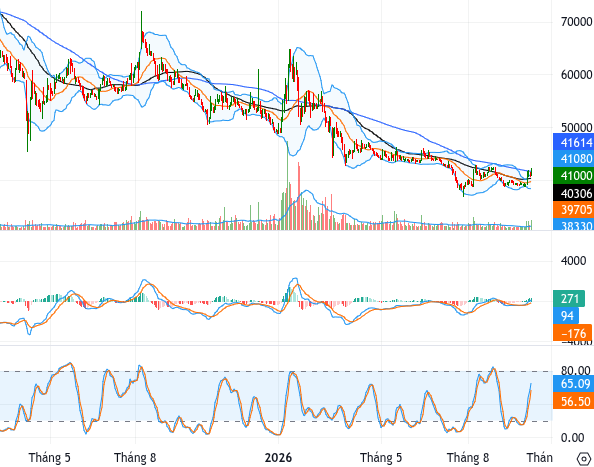Click the orange -176 signal line label

click(x=572, y=333)
